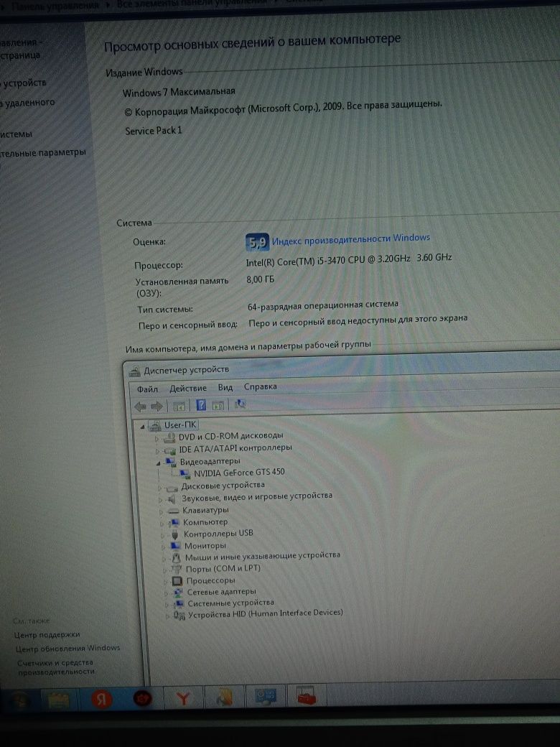This screenshot has height=747, width=560.
Task: Open the Yandex Browser Y taskbar icon
Action: [x=183, y=698]
